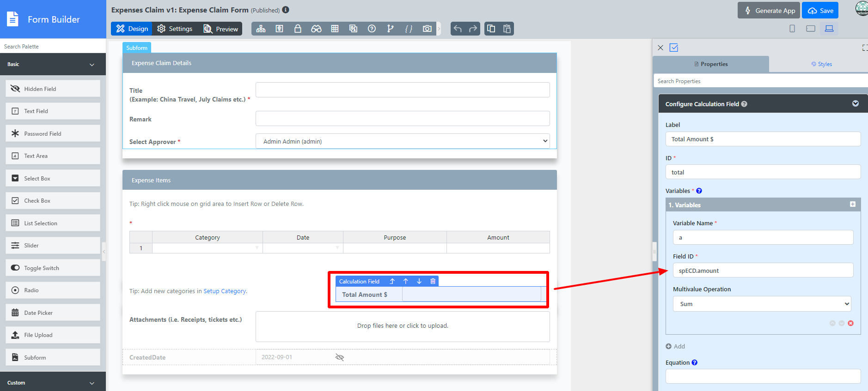The image size is (868, 391).
Task: Open the Properties tab
Action: pos(711,64)
